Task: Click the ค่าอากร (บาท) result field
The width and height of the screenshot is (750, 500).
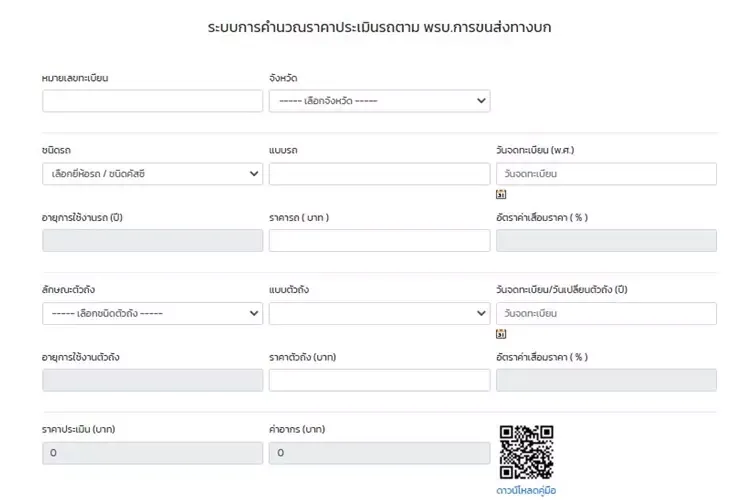Action: coord(379,453)
